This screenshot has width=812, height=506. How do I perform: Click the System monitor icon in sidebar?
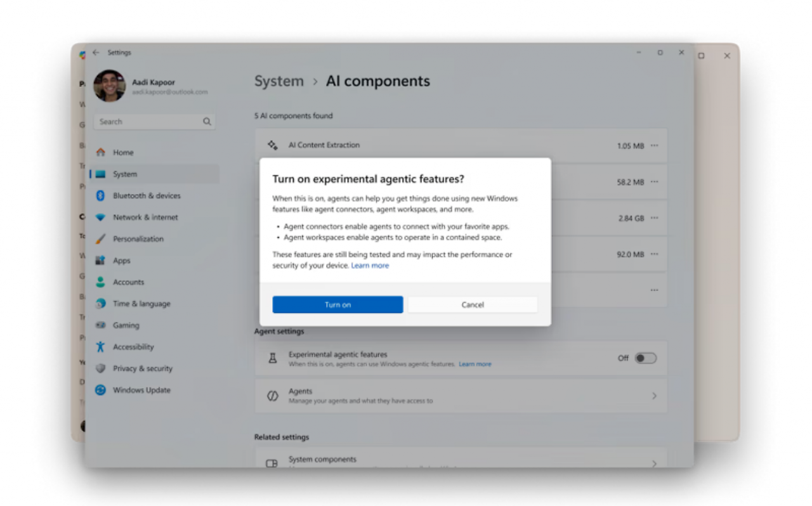[x=100, y=174]
